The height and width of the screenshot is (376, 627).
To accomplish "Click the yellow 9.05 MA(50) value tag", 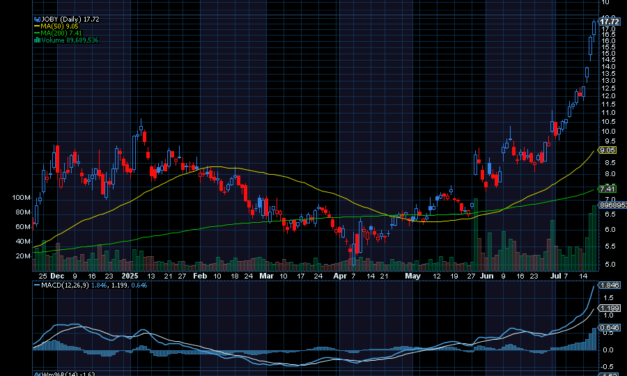I will 607,150.
